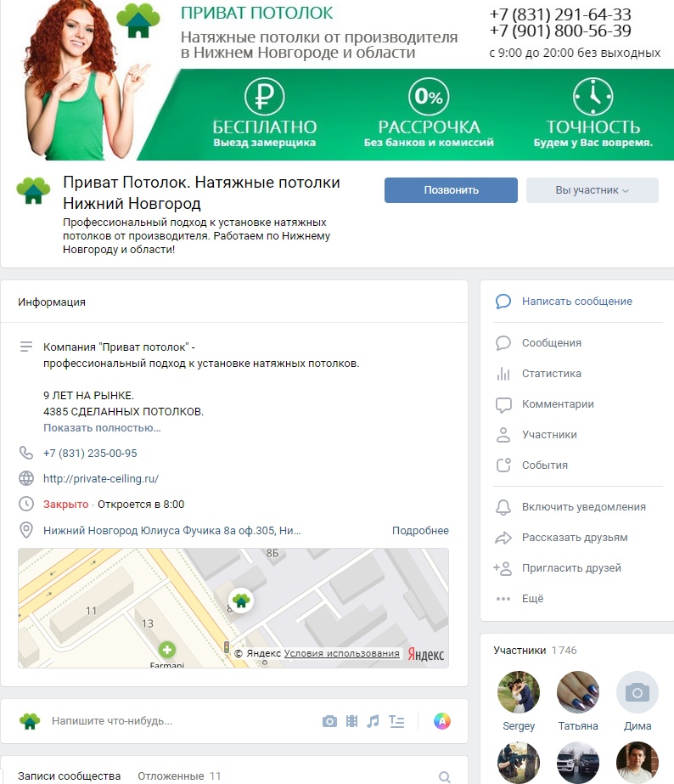Click Условия использования map terms link

pyautogui.click(x=342, y=653)
